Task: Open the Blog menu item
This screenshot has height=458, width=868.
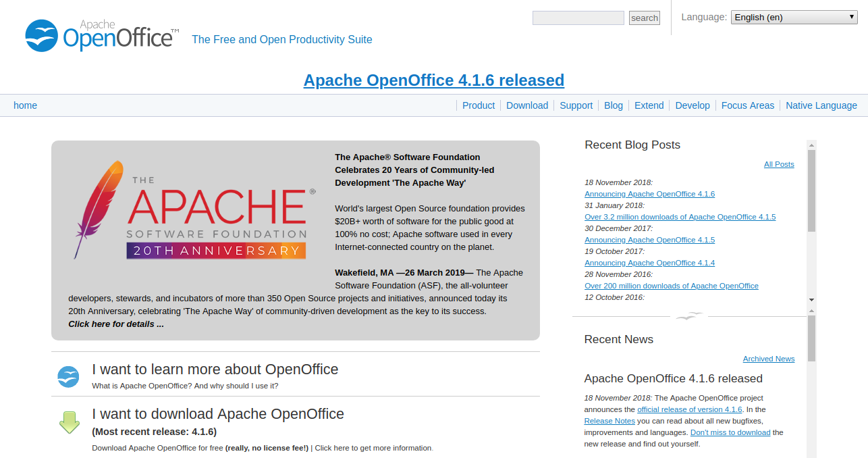Action: tap(614, 105)
